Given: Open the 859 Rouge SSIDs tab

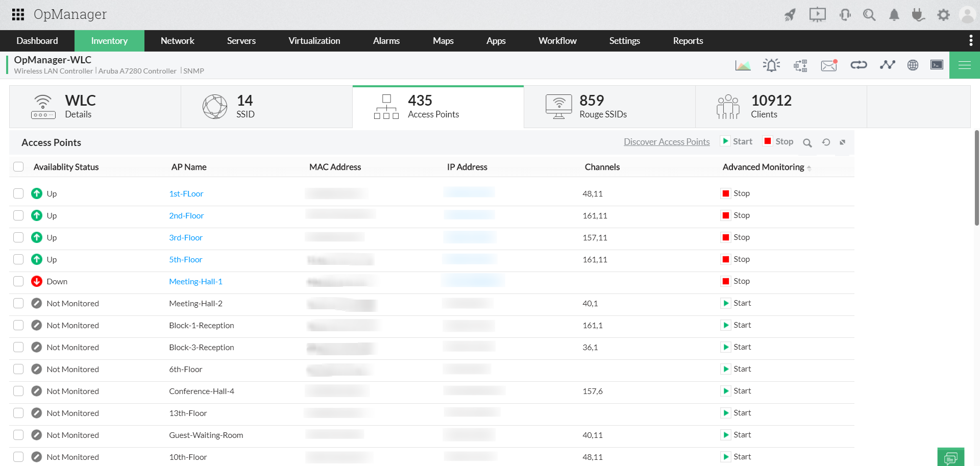Looking at the screenshot, I should (609, 107).
